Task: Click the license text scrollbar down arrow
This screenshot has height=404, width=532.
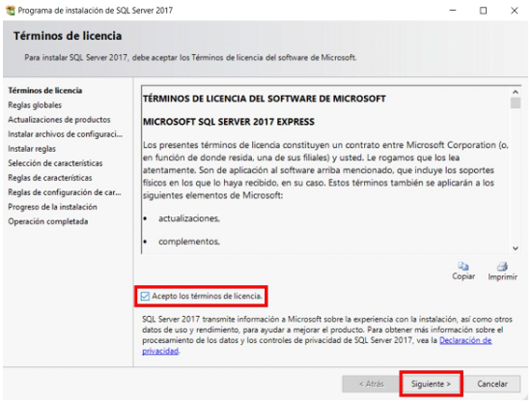Action: pyautogui.click(x=516, y=248)
